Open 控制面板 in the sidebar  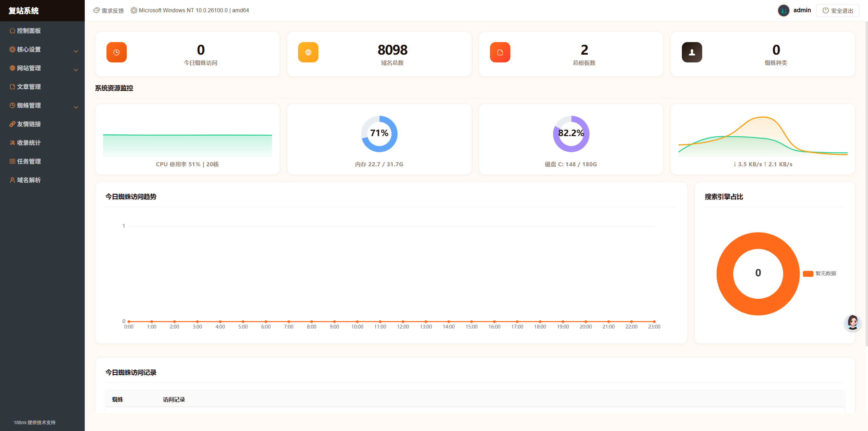tap(42, 31)
